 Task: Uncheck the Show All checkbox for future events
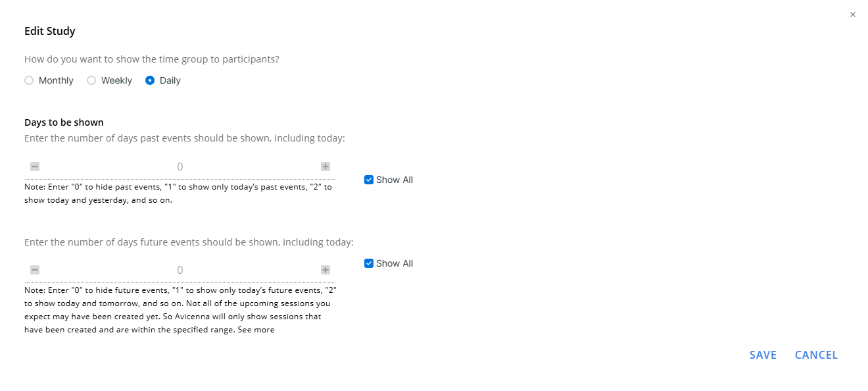pos(369,263)
